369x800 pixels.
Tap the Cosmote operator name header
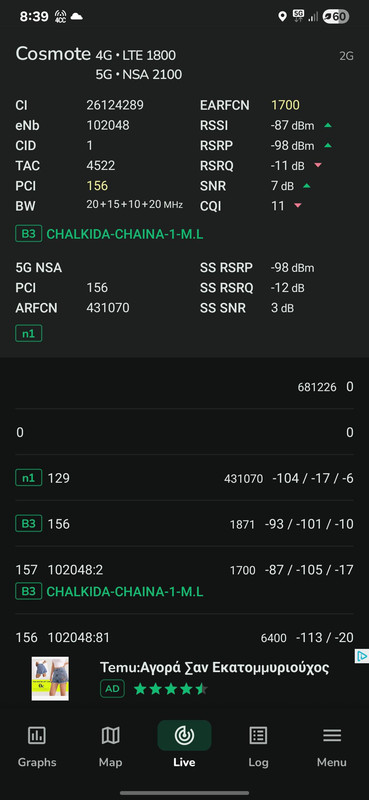53,54
